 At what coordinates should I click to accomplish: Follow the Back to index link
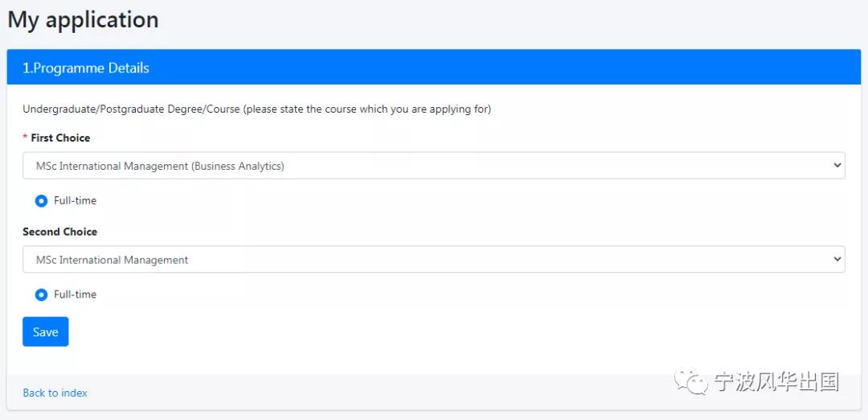tap(55, 393)
